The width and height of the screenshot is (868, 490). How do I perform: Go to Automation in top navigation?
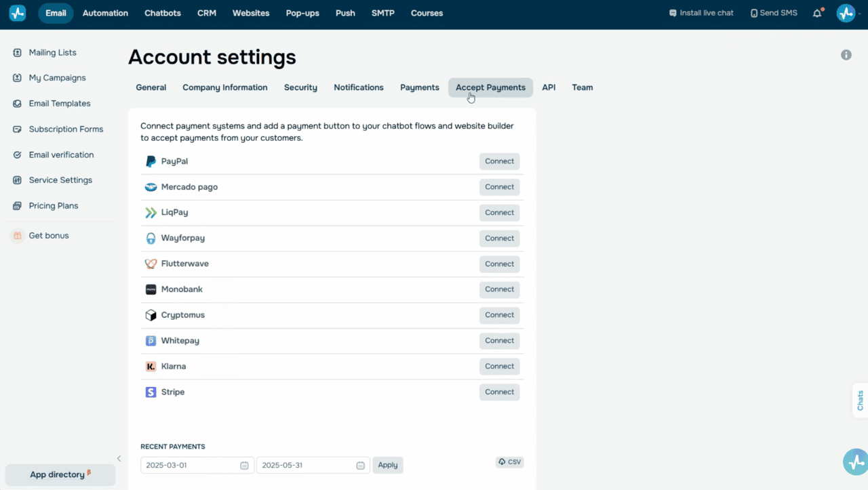[x=105, y=13]
